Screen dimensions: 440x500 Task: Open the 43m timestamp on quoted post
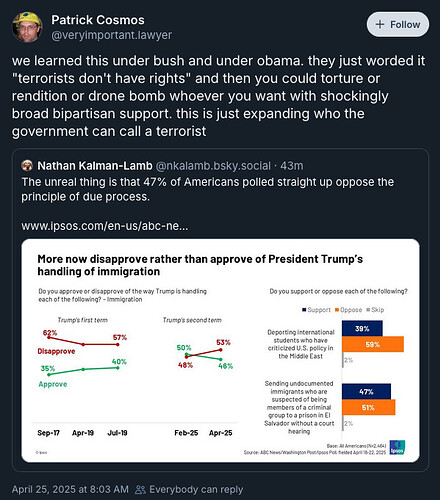tap(292, 166)
